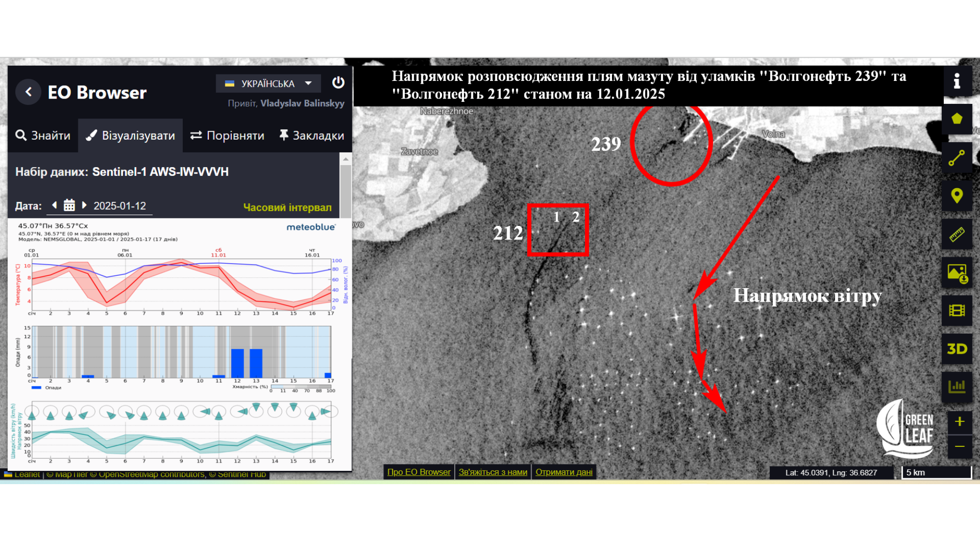Click the user name Vladyslav Balinskyy

coord(302,103)
